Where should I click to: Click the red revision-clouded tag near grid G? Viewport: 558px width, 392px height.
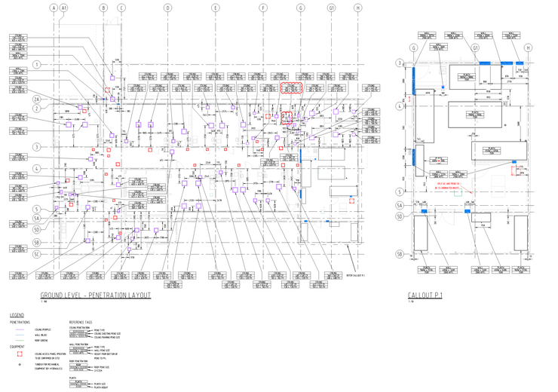click(x=291, y=87)
